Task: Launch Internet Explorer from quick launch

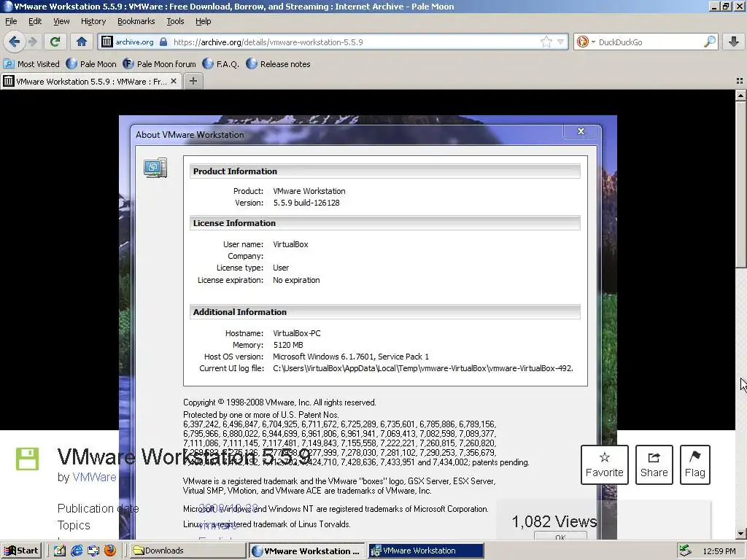Action: coord(77,551)
